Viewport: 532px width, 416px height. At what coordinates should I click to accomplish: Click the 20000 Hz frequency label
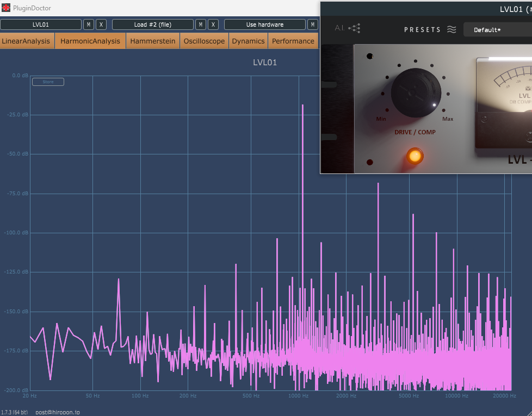(504, 396)
